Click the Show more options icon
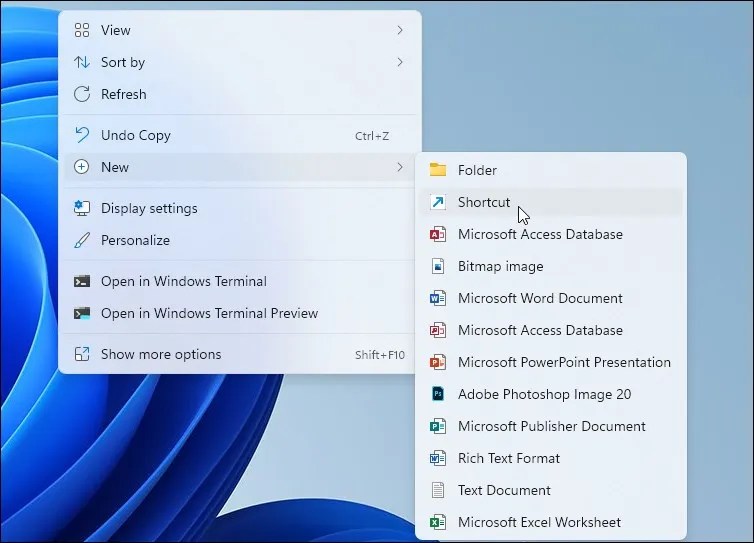754x543 pixels. coord(82,354)
